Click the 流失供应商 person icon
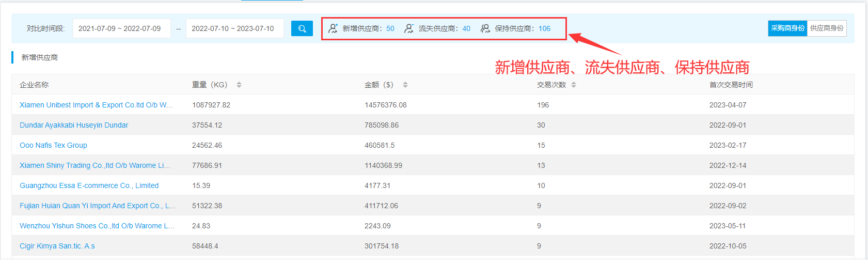Screen dimensions: 868x265 tap(409, 28)
